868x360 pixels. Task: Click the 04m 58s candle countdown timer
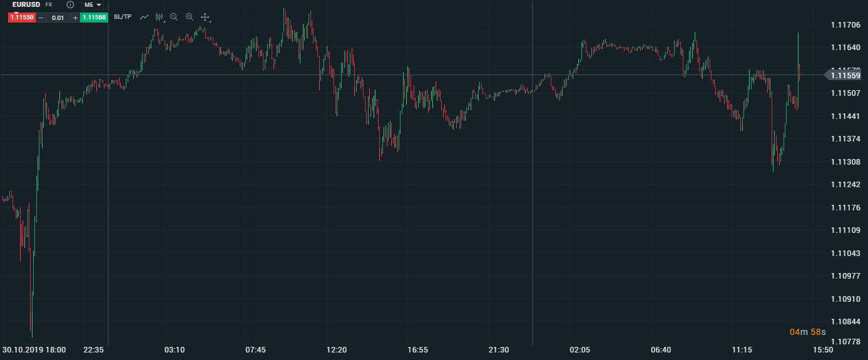pos(807,332)
